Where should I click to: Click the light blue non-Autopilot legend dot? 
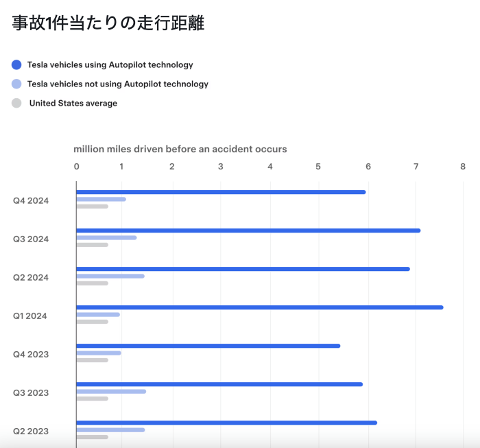pyautogui.click(x=16, y=84)
